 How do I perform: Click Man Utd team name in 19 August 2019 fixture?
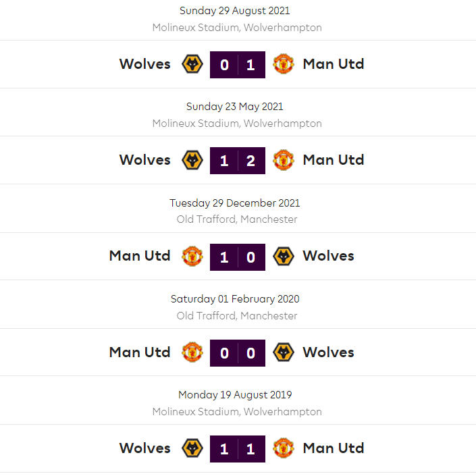(x=334, y=448)
